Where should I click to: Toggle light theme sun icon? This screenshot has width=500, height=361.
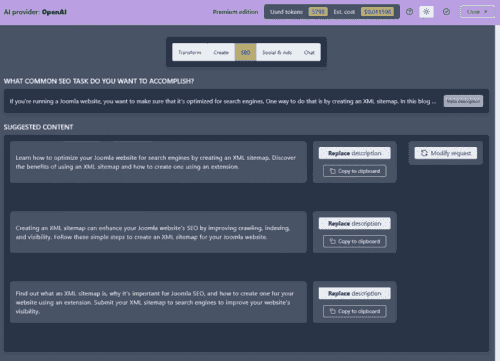point(426,12)
